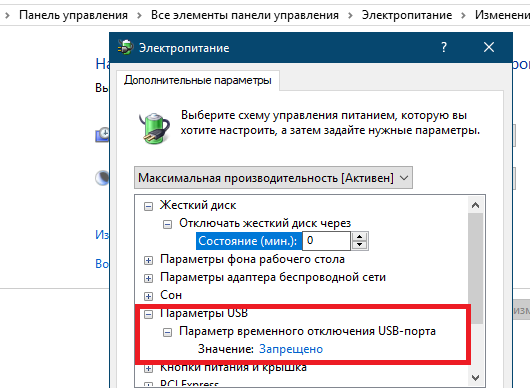Collapse Параметр временного отключения USB-порта node

tap(167, 332)
